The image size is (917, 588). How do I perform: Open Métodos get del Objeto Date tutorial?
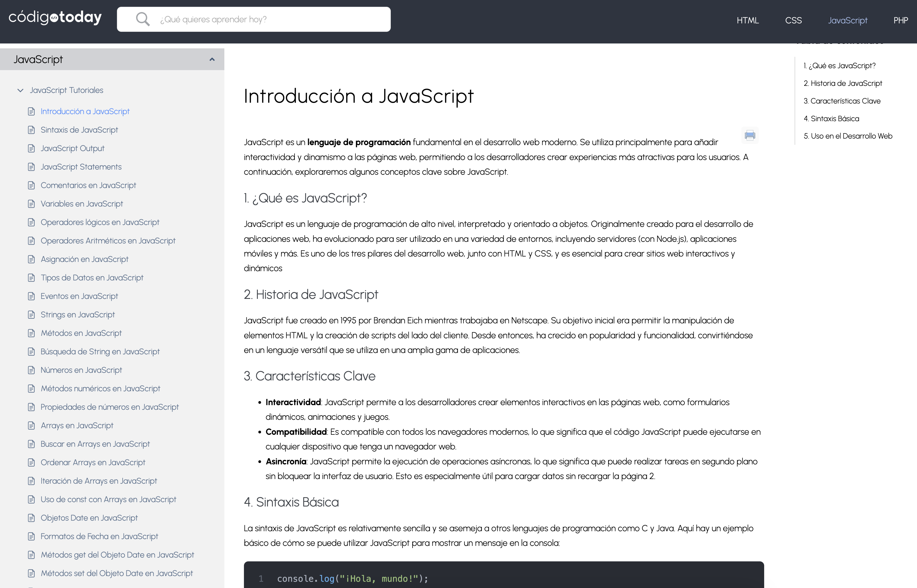pos(117,555)
